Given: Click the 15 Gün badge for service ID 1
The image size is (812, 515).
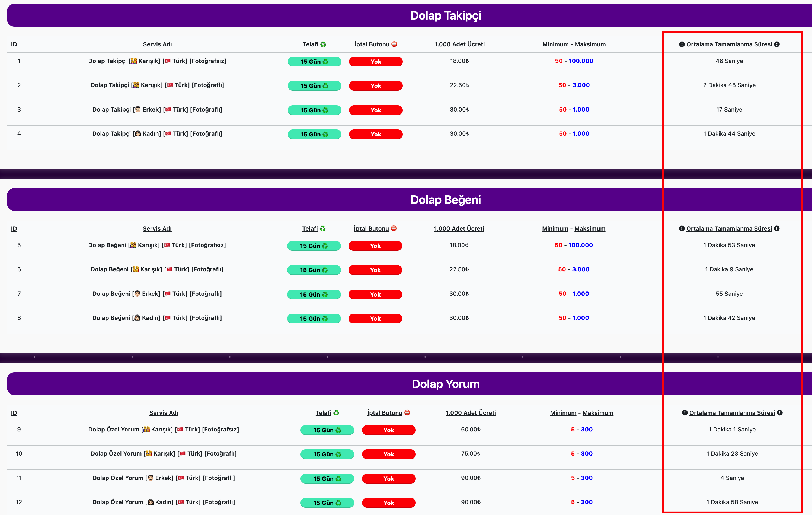Looking at the screenshot, I should click(314, 61).
